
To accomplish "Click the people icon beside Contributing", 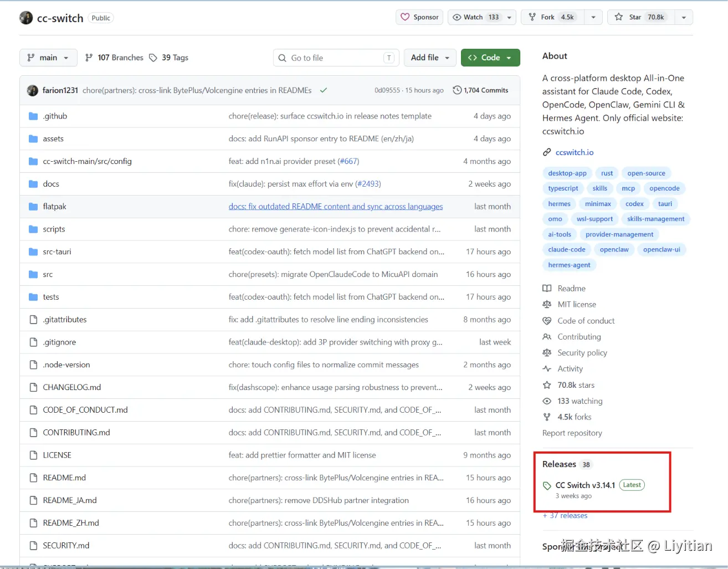I will 547,337.
